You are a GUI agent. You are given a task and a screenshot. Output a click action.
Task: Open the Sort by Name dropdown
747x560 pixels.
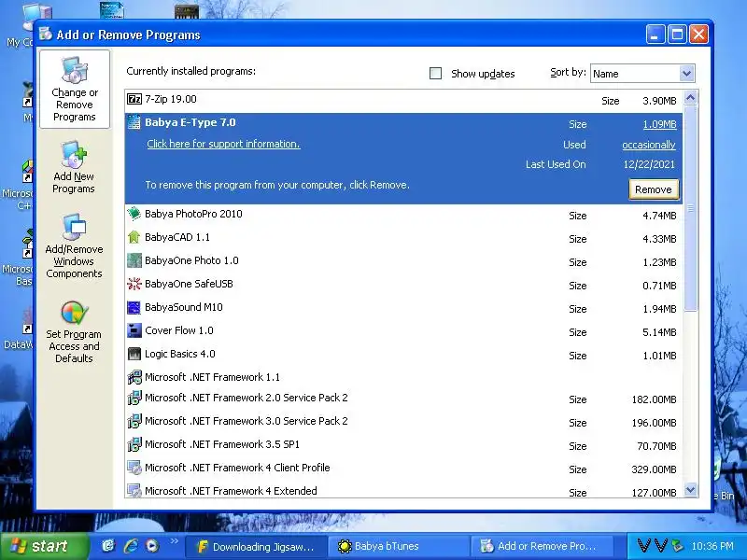pos(686,74)
